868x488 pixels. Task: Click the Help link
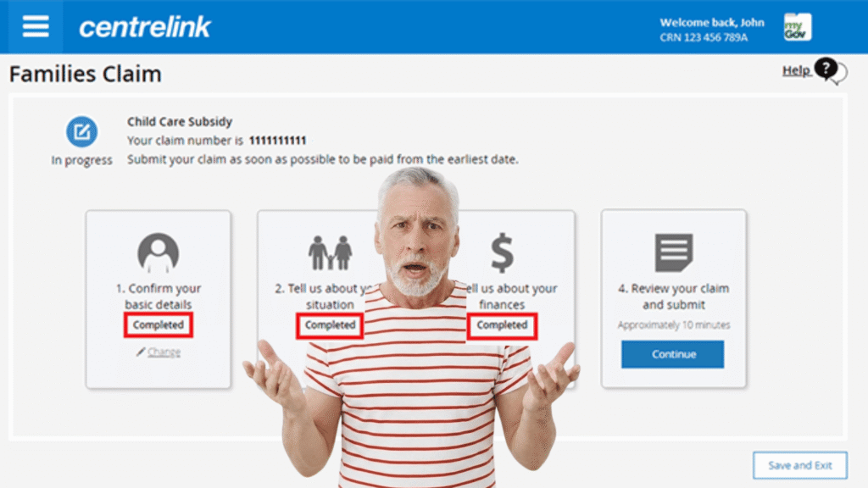pyautogui.click(x=796, y=71)
